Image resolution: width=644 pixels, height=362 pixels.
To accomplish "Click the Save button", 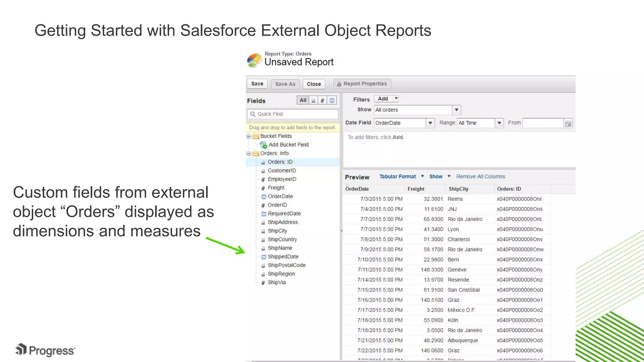I will tap(257, 84).
